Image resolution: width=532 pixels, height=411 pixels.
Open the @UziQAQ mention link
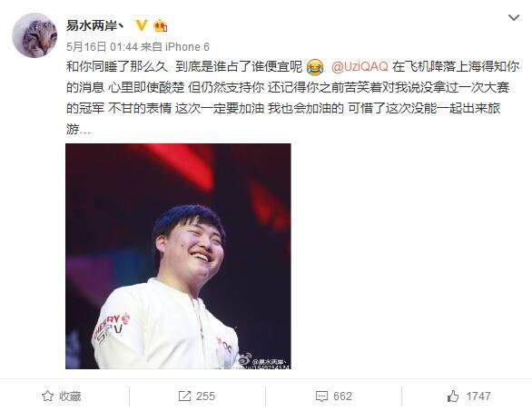360,66
